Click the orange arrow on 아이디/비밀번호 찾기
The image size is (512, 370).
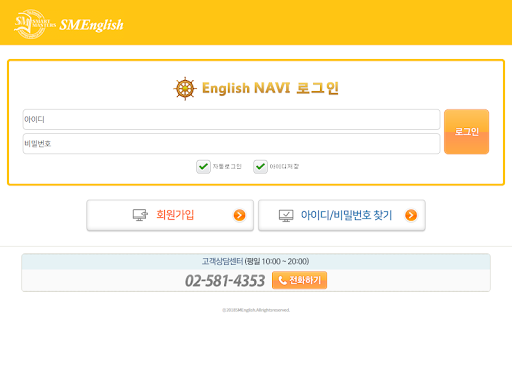[411, 215]
